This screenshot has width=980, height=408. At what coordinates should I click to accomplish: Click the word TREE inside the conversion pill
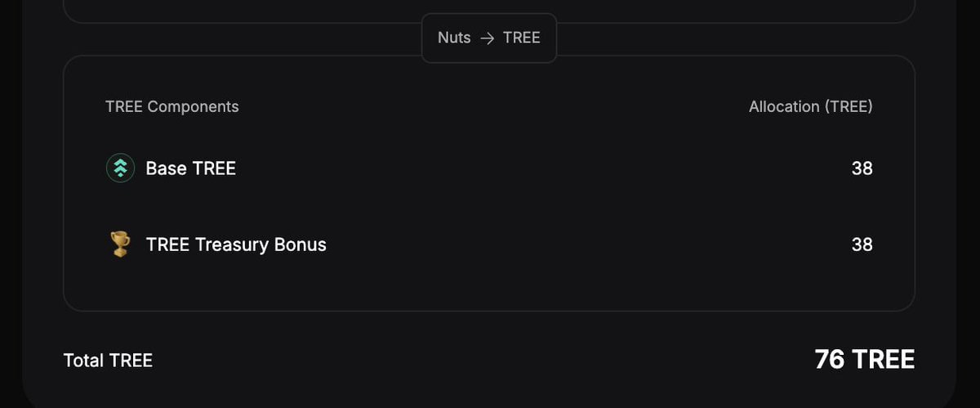(522, 38)
